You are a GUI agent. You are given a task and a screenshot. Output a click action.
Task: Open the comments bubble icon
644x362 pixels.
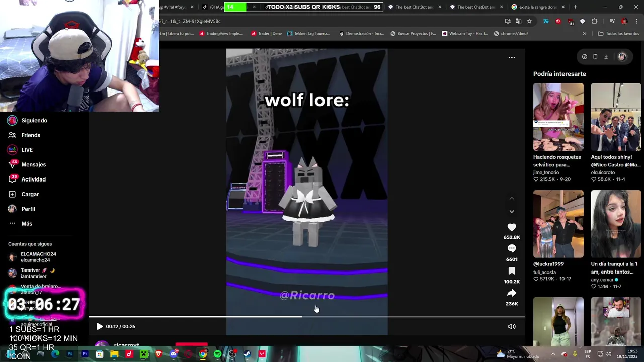coord(512,248)
